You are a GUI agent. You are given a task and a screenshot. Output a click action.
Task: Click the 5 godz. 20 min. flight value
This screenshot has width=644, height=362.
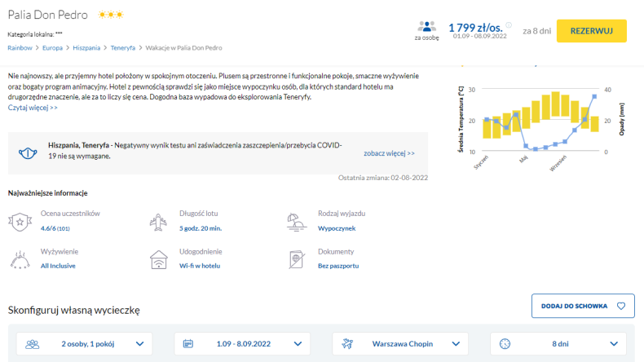[x=201, y=228]
